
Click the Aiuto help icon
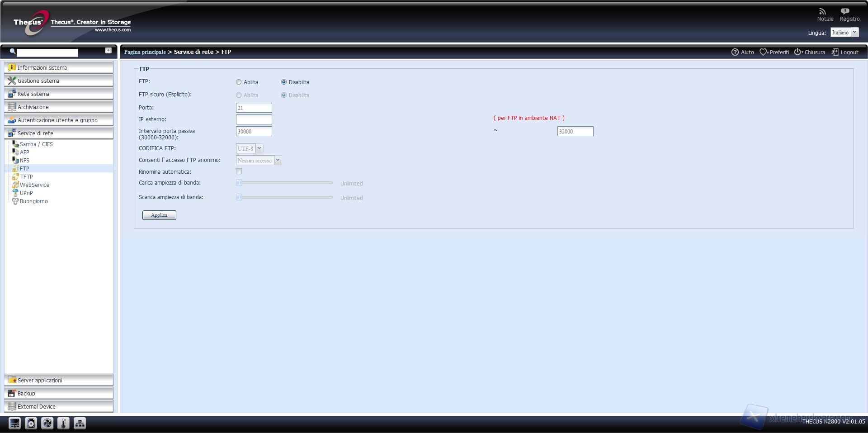735,52
